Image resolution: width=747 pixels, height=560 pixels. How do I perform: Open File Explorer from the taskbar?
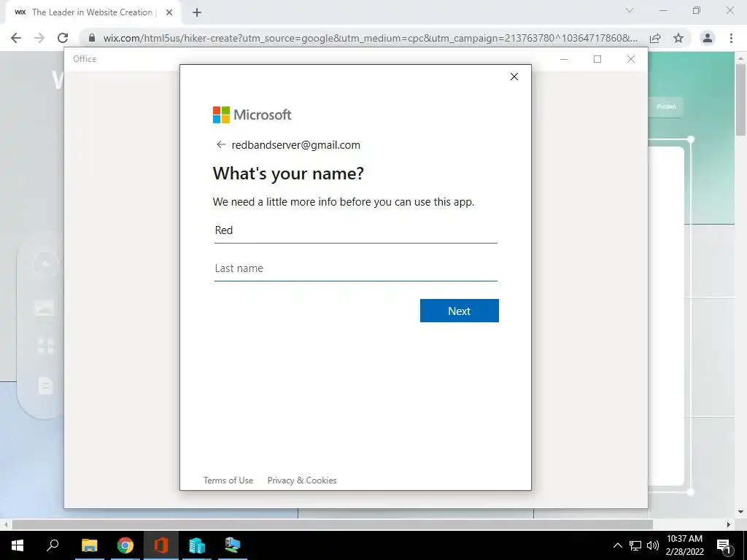coord(89,545)
